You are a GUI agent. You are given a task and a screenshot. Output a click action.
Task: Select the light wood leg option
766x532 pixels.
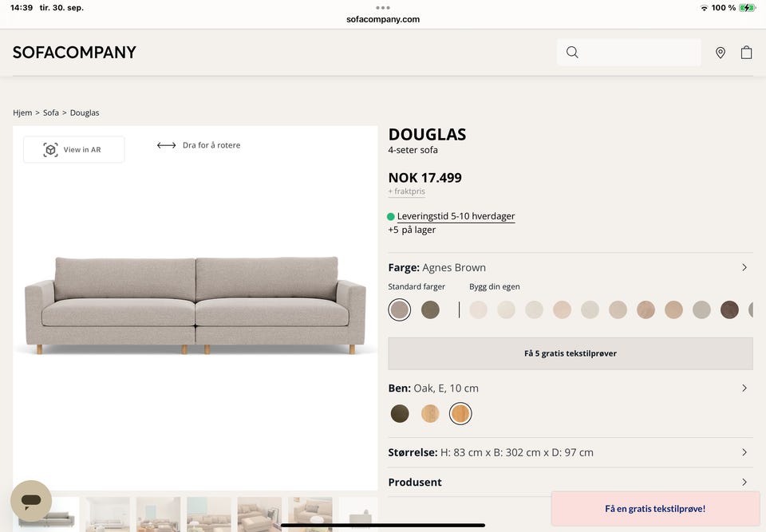tap(430, 413)
